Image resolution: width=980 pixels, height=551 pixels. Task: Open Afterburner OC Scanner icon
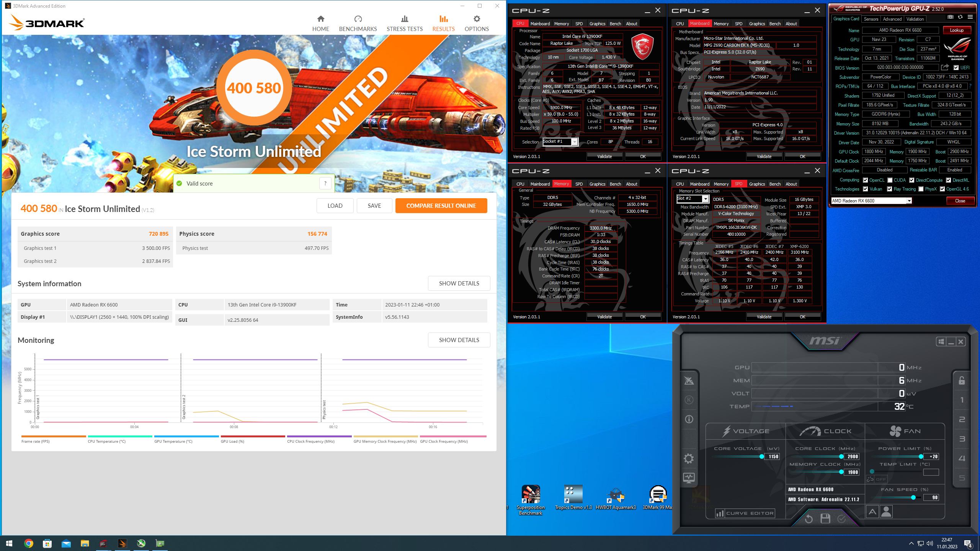coord(689,380)
